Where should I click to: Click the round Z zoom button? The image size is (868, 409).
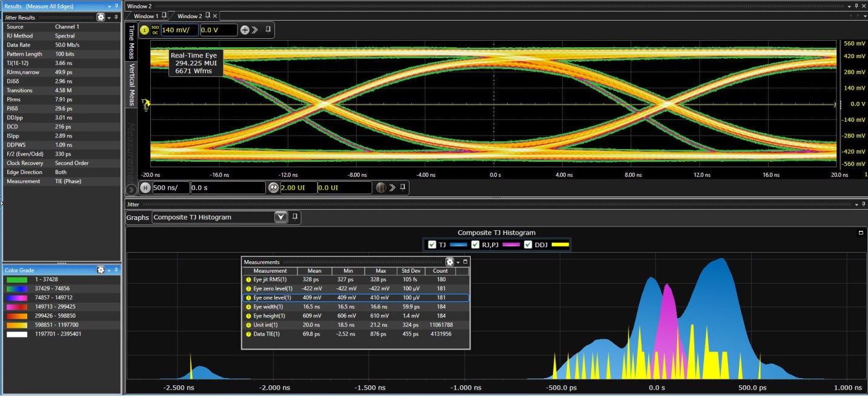click(273, 188)
